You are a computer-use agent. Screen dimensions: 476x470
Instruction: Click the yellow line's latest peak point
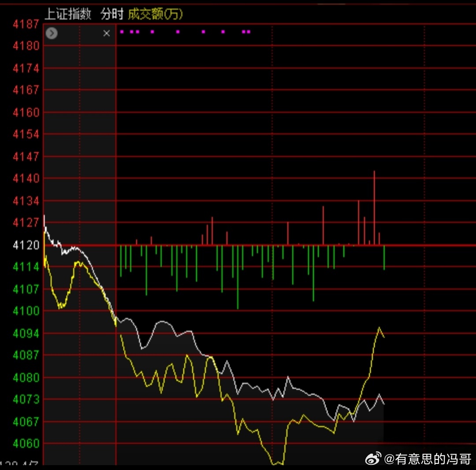pos(379,327)
